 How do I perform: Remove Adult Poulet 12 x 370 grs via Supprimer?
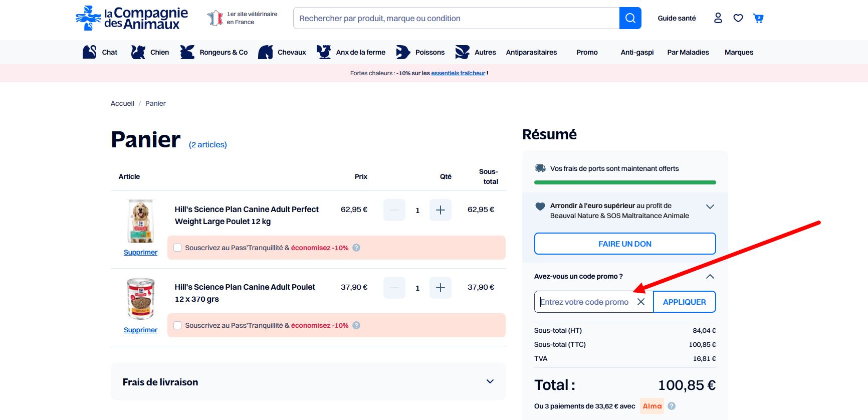(140, 330)
